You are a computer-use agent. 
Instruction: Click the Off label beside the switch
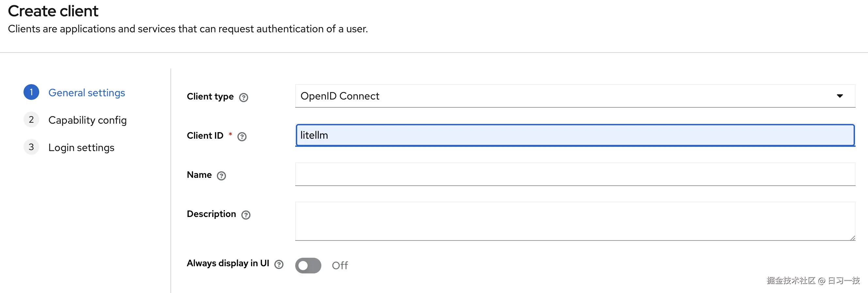[340, 265]
